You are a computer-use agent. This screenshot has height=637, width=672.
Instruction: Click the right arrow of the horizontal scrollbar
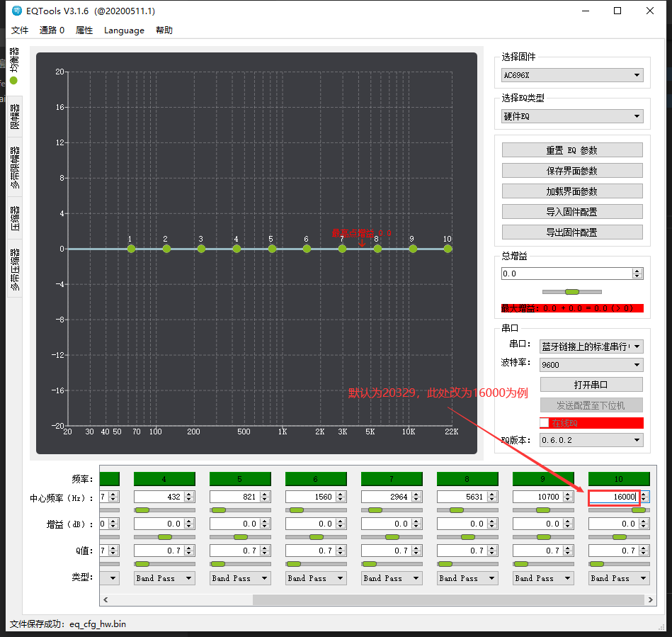(x=651, y=599)
